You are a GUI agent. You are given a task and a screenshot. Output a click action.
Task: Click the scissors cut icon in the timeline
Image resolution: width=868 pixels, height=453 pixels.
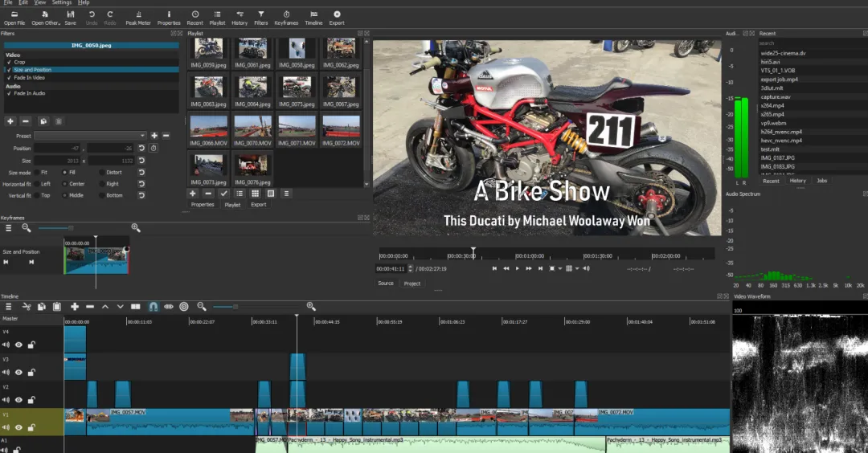click(x=27, y=307)
